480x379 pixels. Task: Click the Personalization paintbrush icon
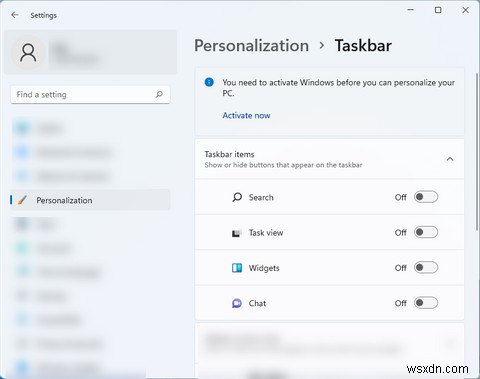(x=22, y=200)
